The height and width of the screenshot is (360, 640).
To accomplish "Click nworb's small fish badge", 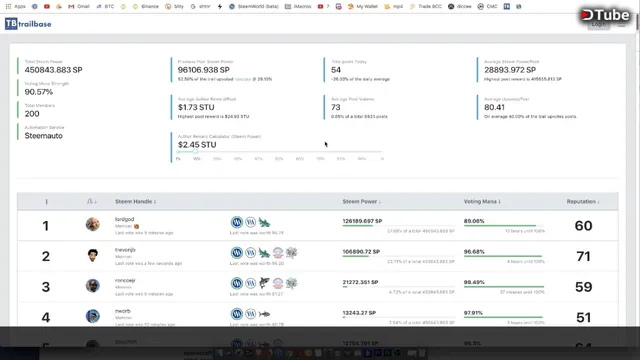I will point(264,314).
